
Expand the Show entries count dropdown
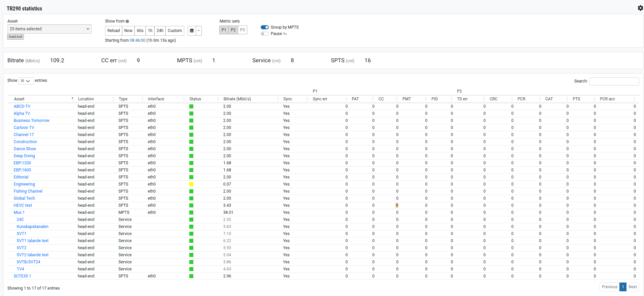[26, 81]
